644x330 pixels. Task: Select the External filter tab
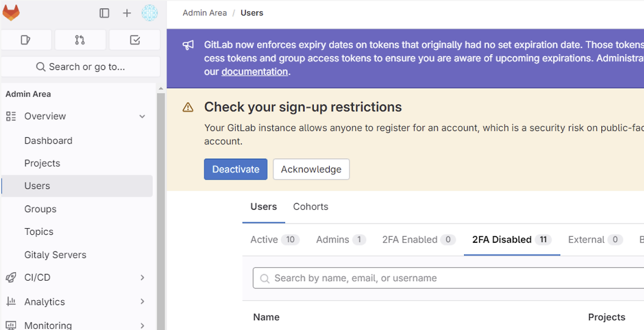click(x=595, y=240)
